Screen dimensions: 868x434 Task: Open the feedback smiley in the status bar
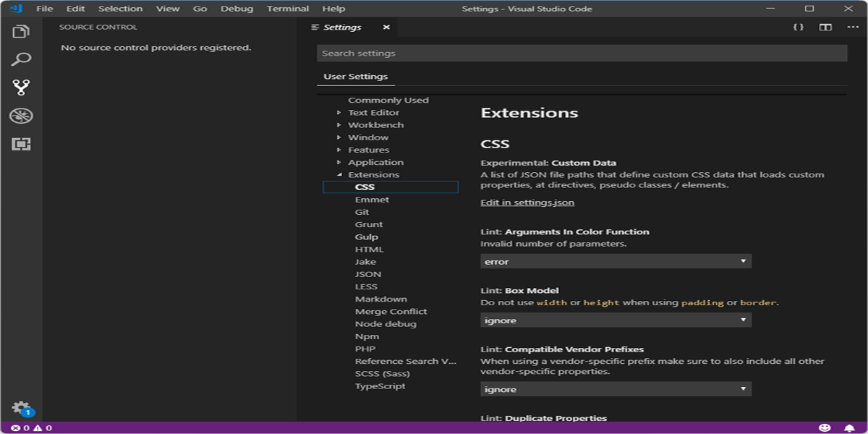coord(825,426)
